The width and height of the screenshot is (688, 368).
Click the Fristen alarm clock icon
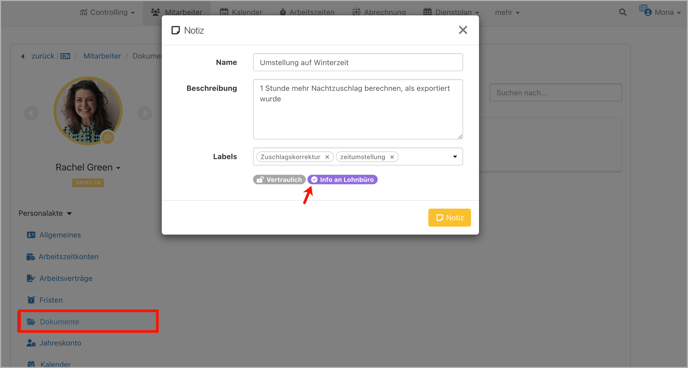tap(31, 300)
